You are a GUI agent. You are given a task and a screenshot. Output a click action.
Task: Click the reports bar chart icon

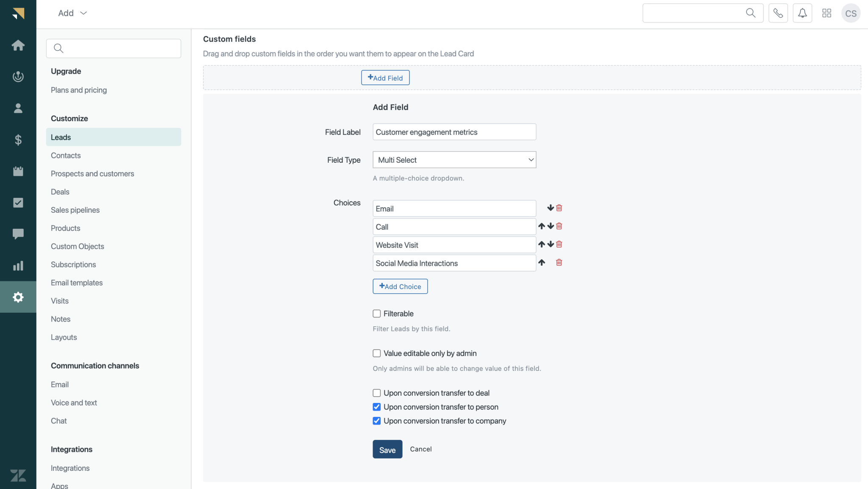click(x=18, y=266)
